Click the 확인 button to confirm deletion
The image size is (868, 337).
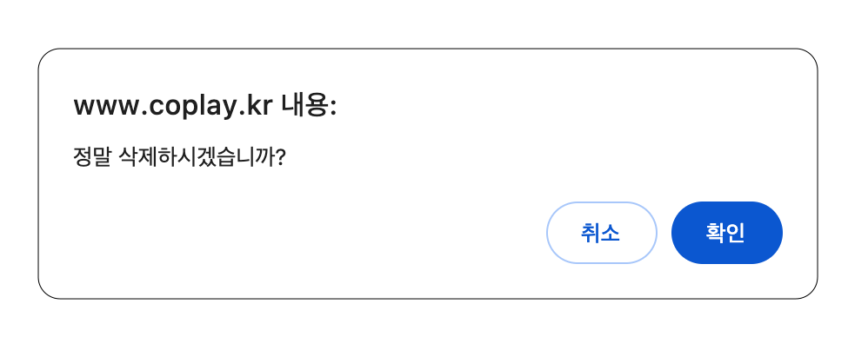[x=726, y=233]
